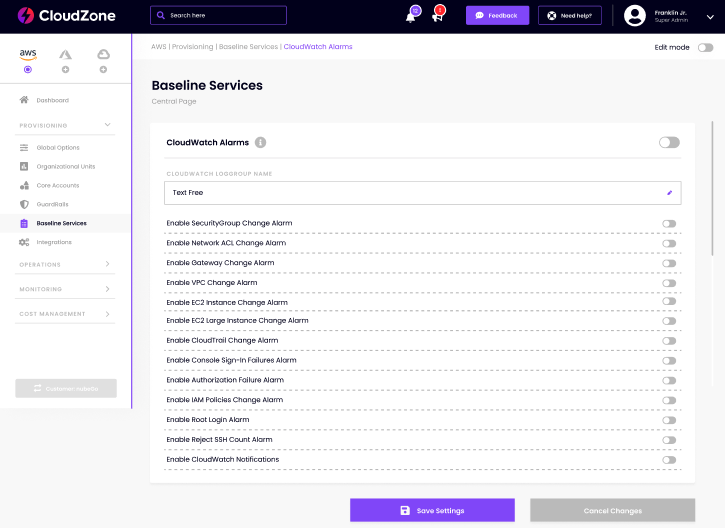This screenshot has width=725, height=529.
Task: Click the Baseline Services clipboard icon
Action: click(x=24, y=223)
